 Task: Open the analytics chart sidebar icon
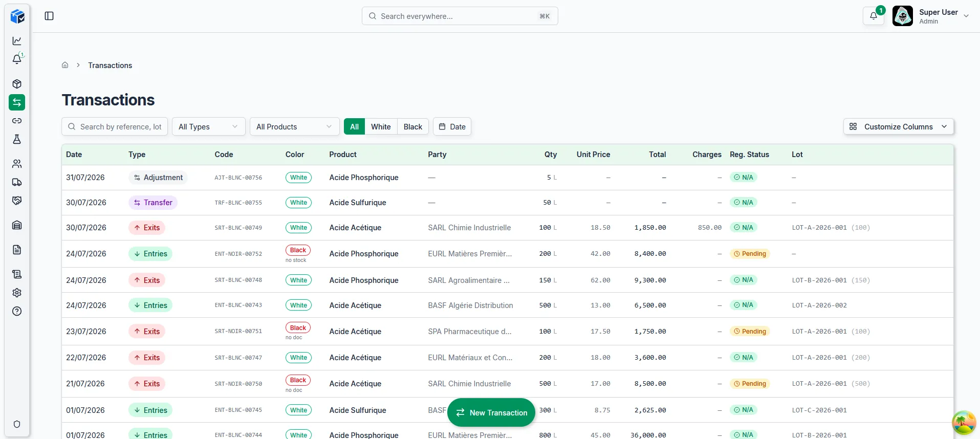coord(17,41)
